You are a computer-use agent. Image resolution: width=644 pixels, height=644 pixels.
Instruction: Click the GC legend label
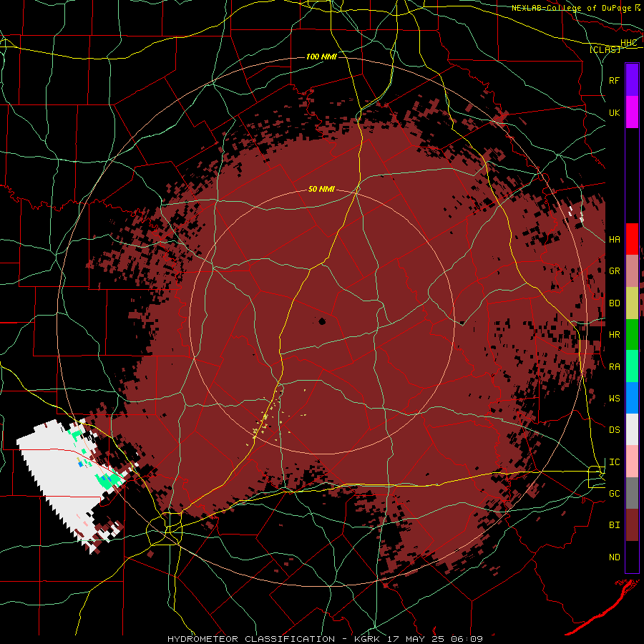pos(615,494)
